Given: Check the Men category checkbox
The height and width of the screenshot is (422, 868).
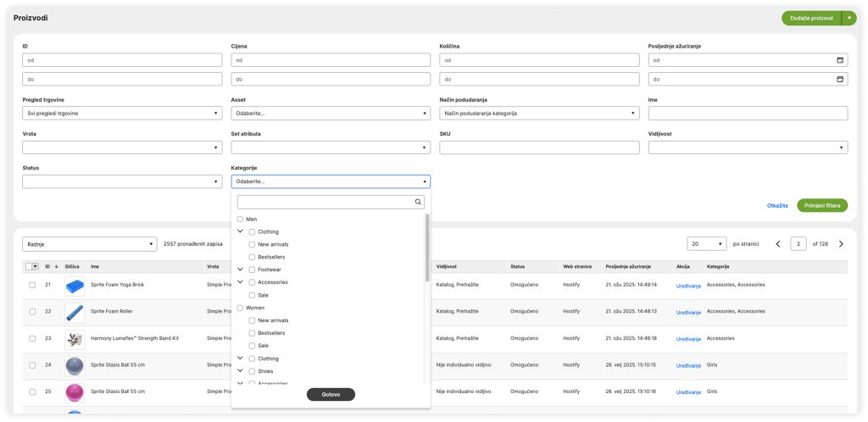Looking at the screenshot, I should (240, 219).
